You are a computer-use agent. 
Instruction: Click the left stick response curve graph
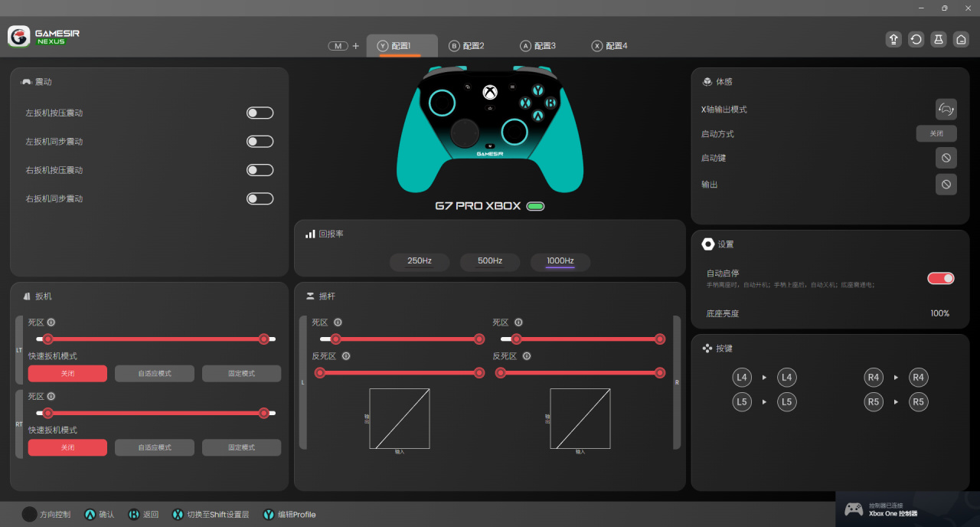400,418
